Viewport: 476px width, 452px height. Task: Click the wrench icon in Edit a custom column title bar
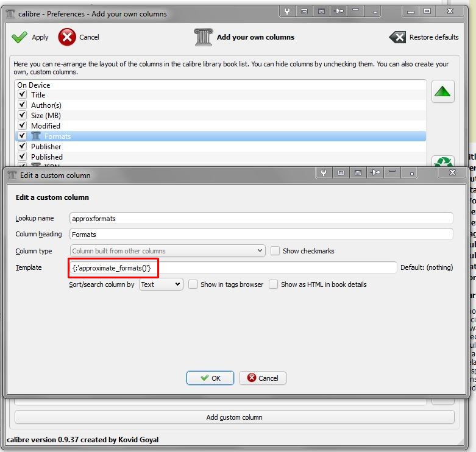tap(324, 173)
